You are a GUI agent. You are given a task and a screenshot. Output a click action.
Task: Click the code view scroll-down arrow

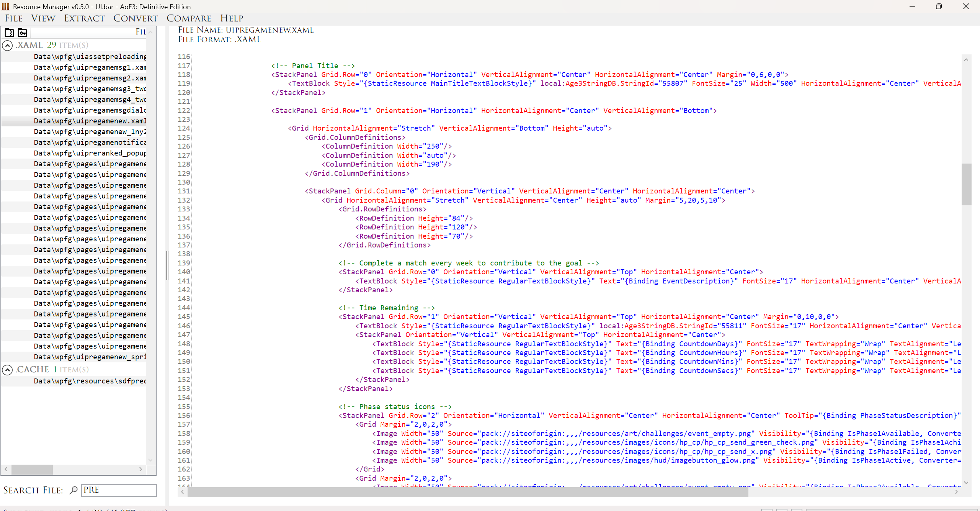[966, 483]
